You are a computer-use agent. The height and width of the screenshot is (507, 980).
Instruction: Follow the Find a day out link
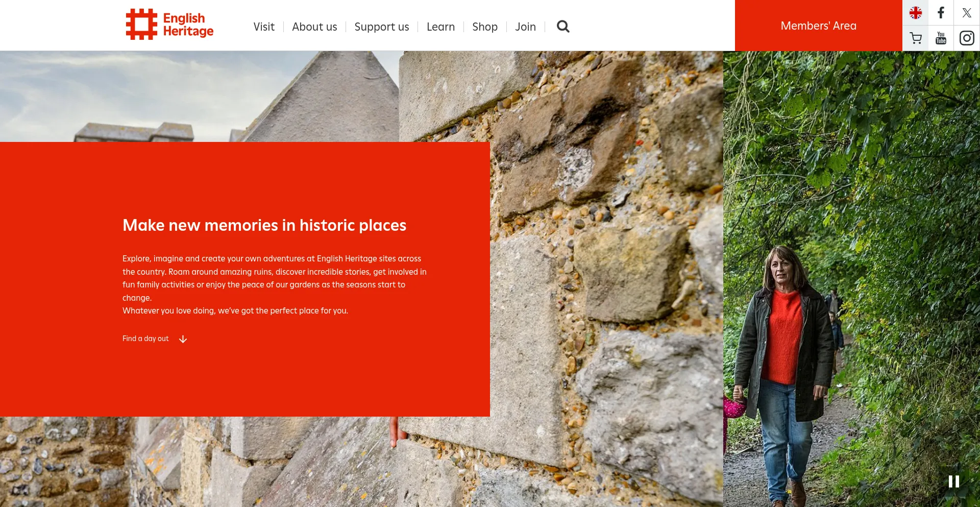coord(145,339)
